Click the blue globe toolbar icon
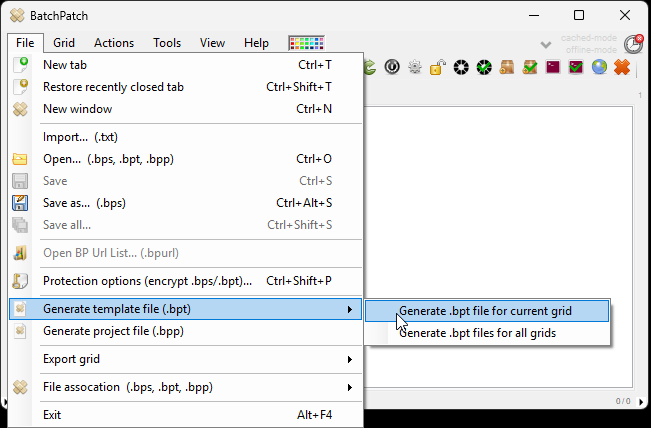Image resolution: width=651 pixels, height=428 pixels. click(x=599, y=67)
